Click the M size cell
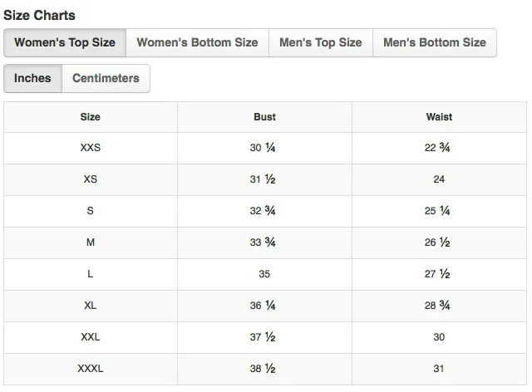532x392 pixels. pos(91,243)
